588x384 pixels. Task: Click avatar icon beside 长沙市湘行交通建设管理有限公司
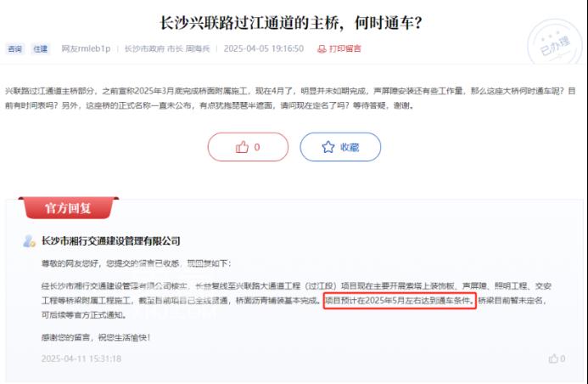pyautogui.click(x=29, y=241)
